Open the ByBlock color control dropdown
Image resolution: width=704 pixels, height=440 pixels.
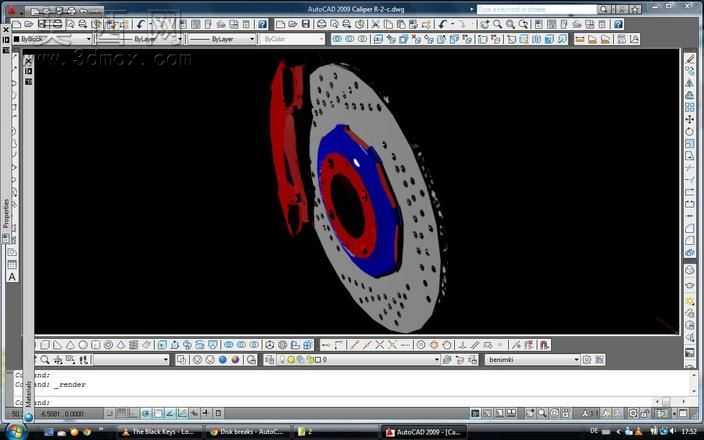click(x=88, y=39)
